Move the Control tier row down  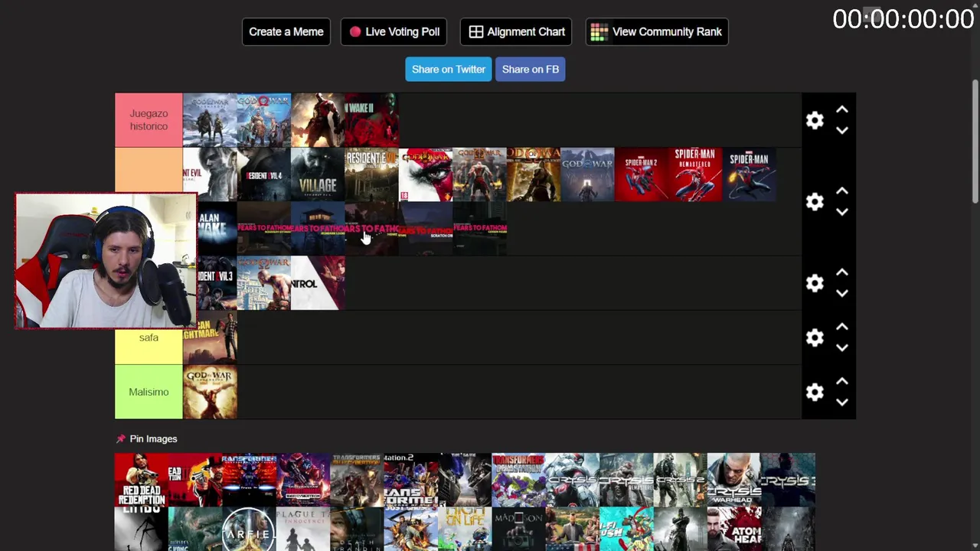pyautogui.click(x=842, y=293)
